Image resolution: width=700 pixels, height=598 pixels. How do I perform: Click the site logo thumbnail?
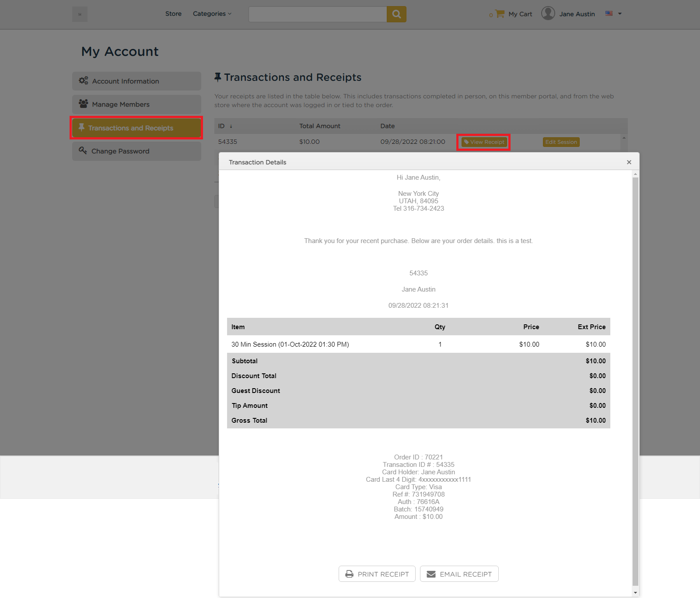pyautogui.click(x=80, y=14)
